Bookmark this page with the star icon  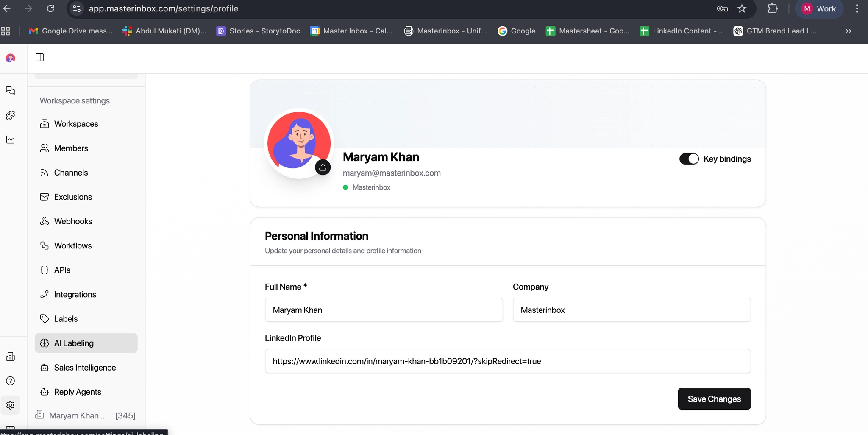(x=742, y=8)
